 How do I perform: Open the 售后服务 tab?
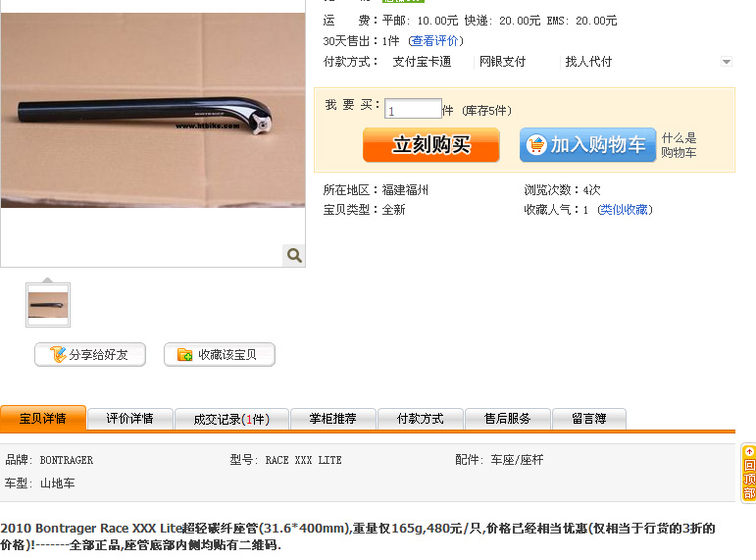[x=508, y=419]
